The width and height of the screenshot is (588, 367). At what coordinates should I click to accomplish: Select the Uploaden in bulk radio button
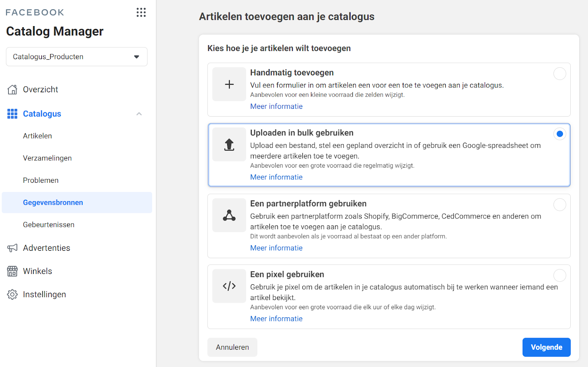560,134
